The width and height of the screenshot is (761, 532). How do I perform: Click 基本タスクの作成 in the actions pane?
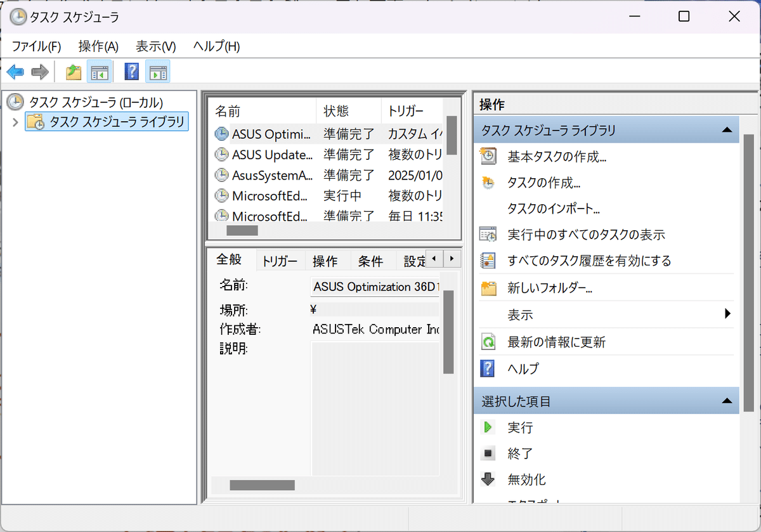tap(556, 157)
